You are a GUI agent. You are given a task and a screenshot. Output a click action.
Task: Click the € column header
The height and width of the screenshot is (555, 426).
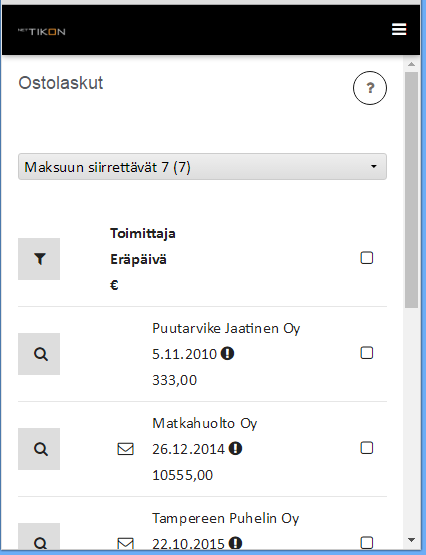[114, 285]
